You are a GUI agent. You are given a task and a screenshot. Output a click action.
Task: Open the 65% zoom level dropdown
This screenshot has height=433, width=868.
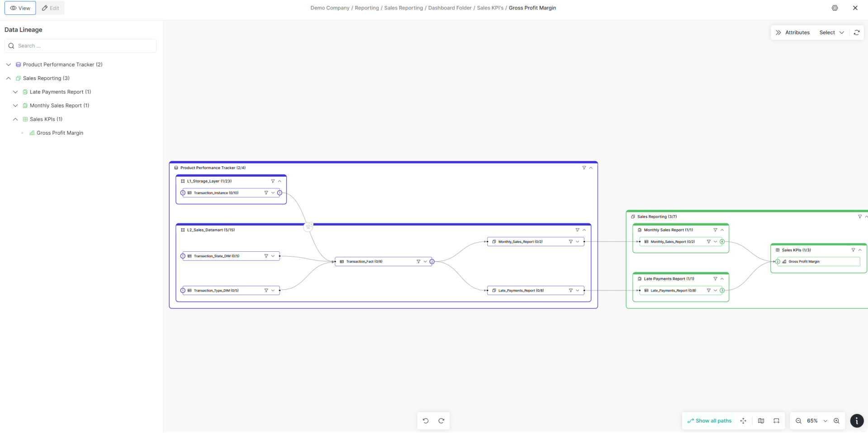coord(824,421)
